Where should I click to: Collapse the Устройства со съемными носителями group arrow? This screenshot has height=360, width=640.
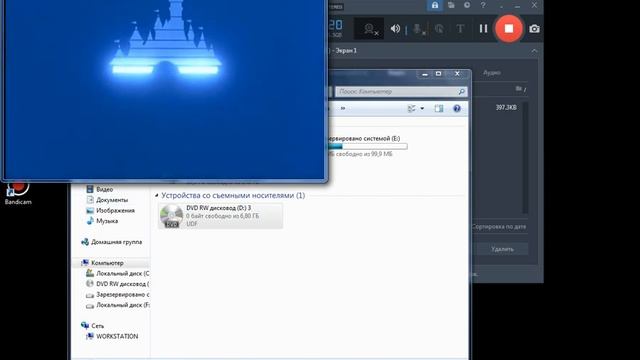point(157,196)
